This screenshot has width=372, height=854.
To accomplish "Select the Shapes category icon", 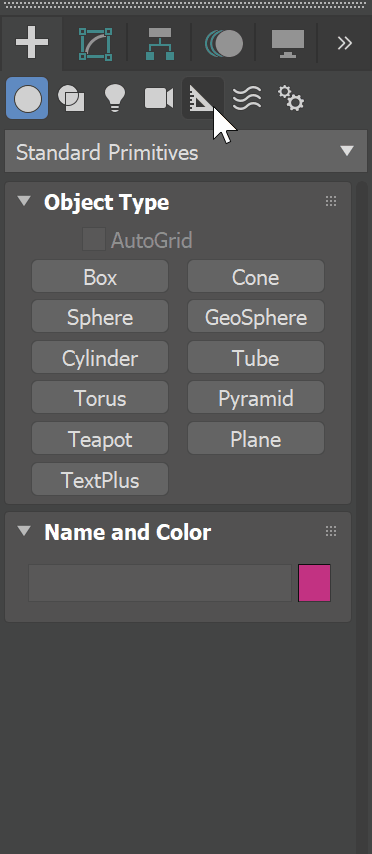I will coord(71,99).
